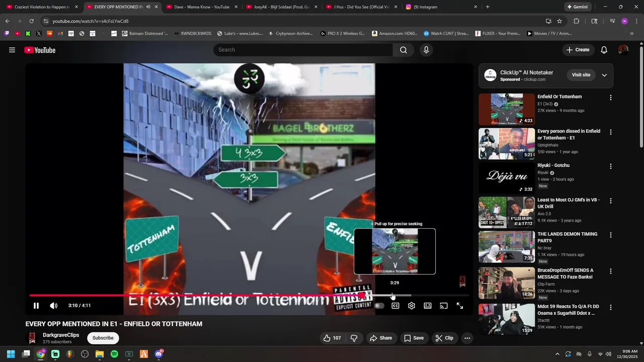The image size is (644, 362).
Task: Like the video (107 likes)
Action: pyautogui.click(x=332, y=338)
